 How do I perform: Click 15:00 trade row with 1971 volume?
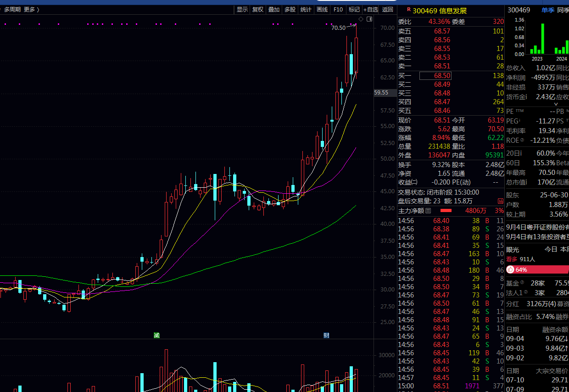pyautogui.click(x=451, y=386)
